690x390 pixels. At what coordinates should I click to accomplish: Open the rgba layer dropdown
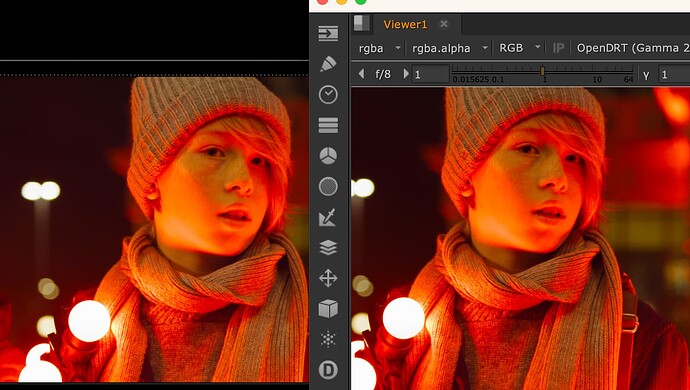tap(379, 48)
